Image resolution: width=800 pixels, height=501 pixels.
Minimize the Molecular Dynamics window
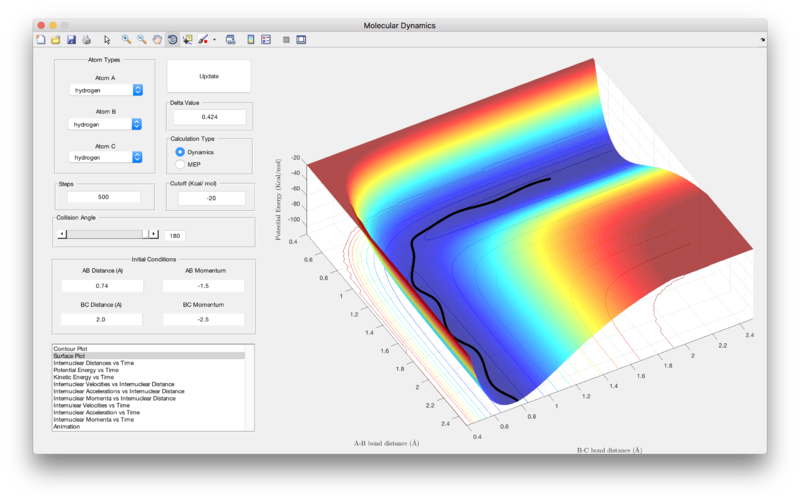pos(53,25)
